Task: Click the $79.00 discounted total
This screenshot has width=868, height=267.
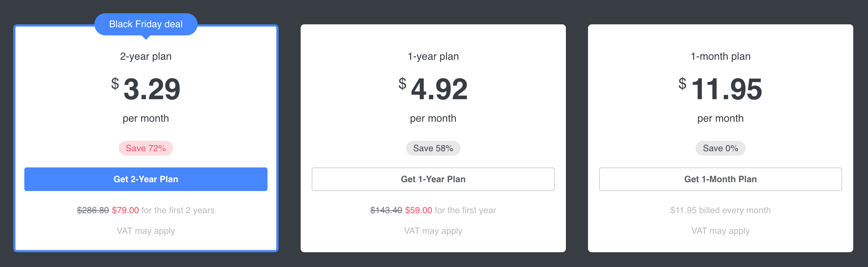Action: tap(126, 210)
